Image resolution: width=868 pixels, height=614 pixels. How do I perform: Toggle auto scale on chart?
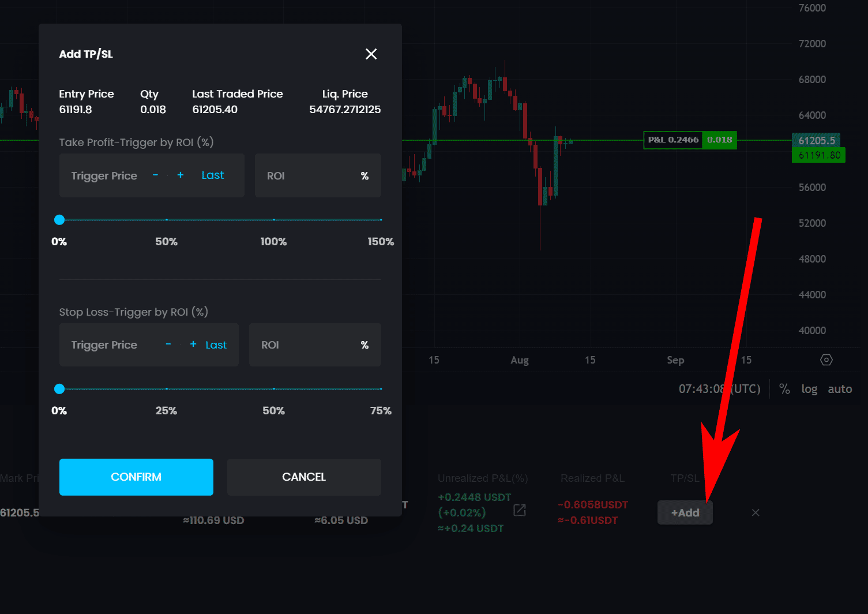(840, 389)
